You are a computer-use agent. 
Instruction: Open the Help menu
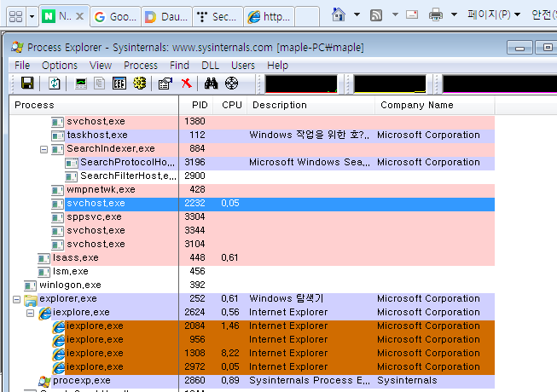tap(277, 66)
